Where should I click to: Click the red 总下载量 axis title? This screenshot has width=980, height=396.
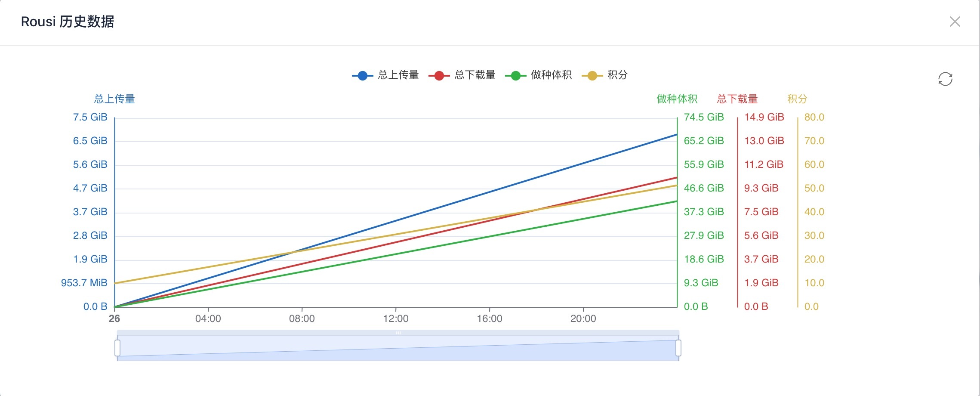click(737, 99)
